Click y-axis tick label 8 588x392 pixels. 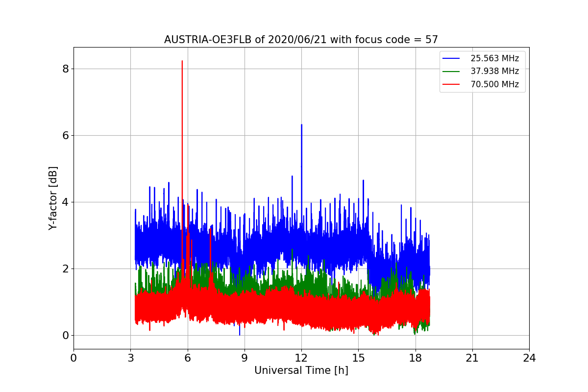point(65,69)
